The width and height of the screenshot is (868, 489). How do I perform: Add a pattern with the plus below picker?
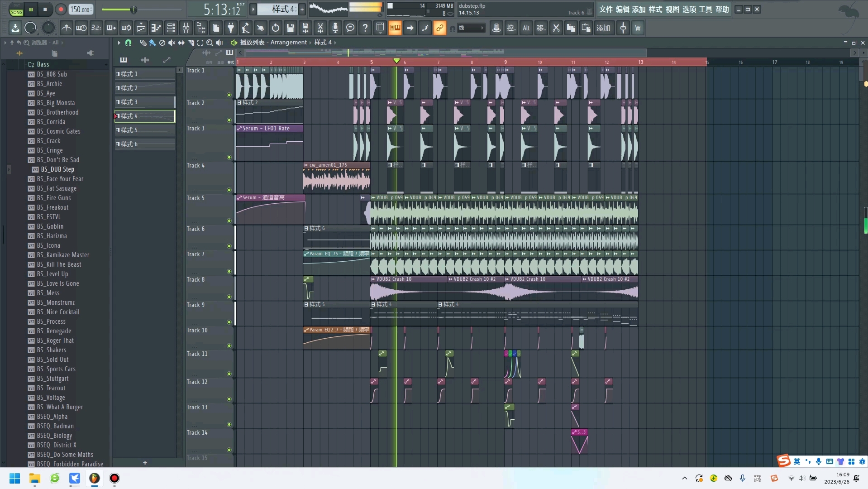click(x=145, y=463)
